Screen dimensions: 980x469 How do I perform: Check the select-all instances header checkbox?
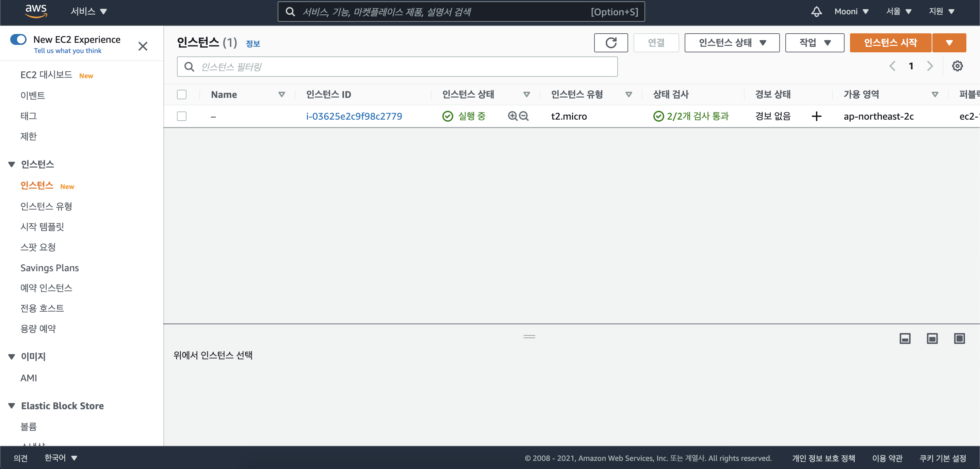[x=182, y=94]
